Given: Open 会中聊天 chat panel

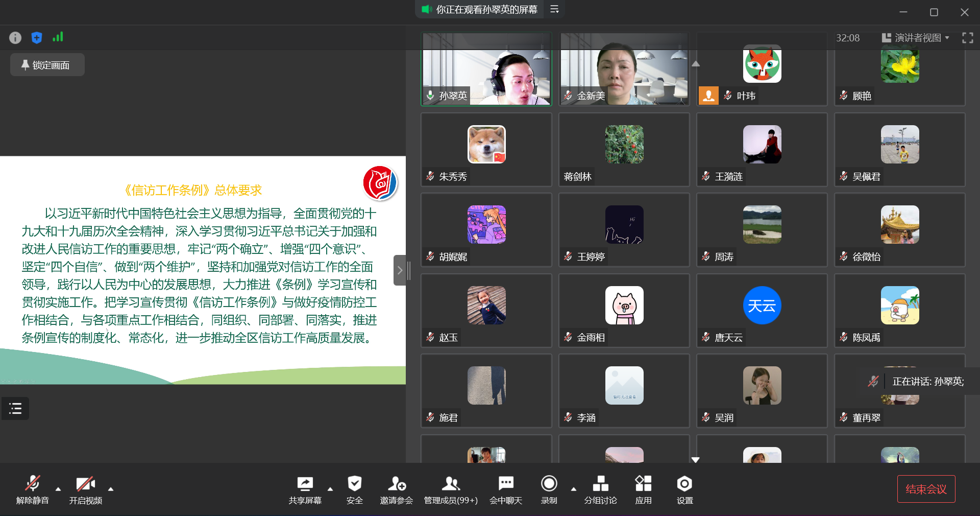Looking at the screenshot, I should tap(506, 489).
